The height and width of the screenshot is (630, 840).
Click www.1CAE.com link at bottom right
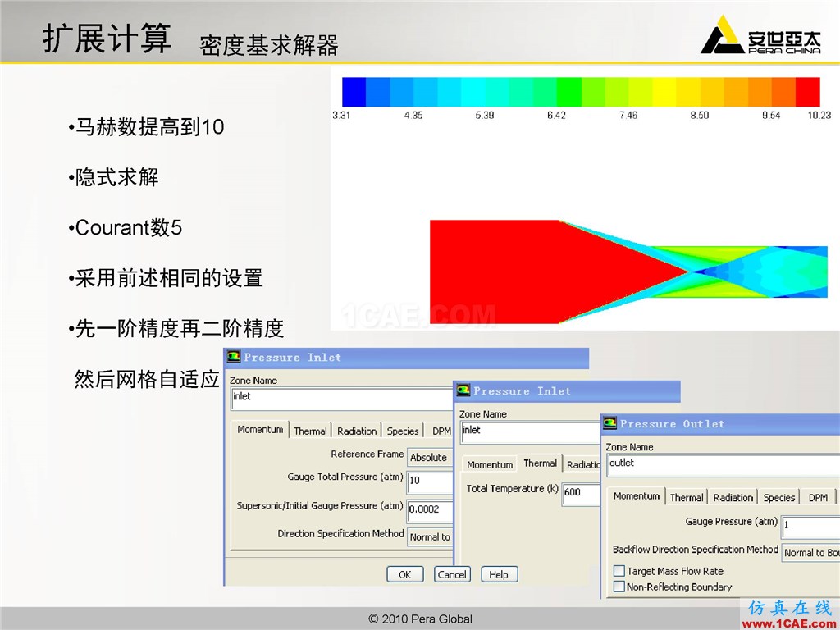790,624
